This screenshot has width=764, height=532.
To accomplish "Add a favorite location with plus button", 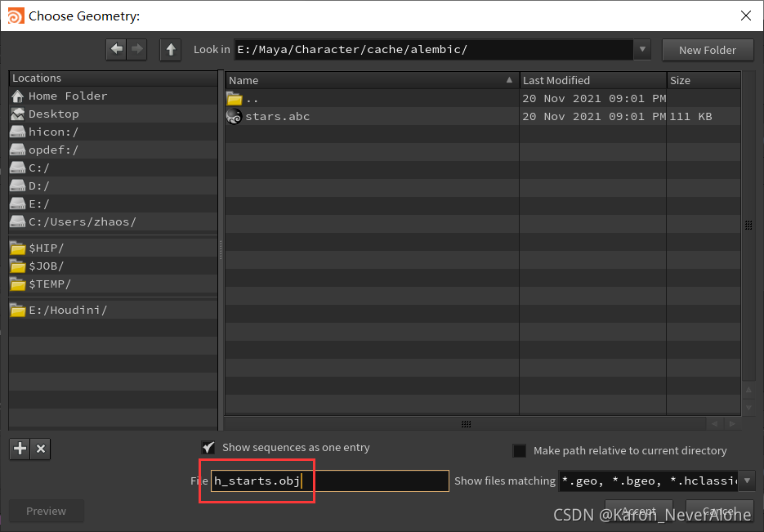I will click(20, 449).
